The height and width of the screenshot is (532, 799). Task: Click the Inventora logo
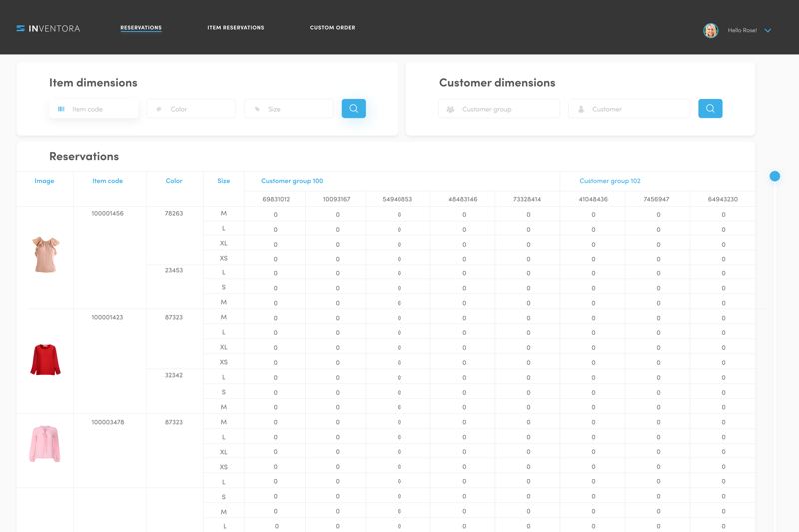pyautogui.click(x=48, y=29)
